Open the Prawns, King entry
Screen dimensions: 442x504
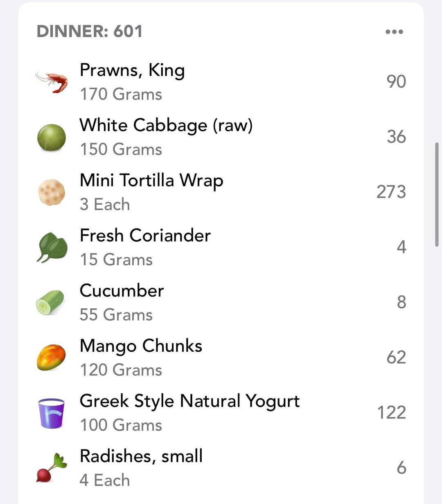[132, 70]
